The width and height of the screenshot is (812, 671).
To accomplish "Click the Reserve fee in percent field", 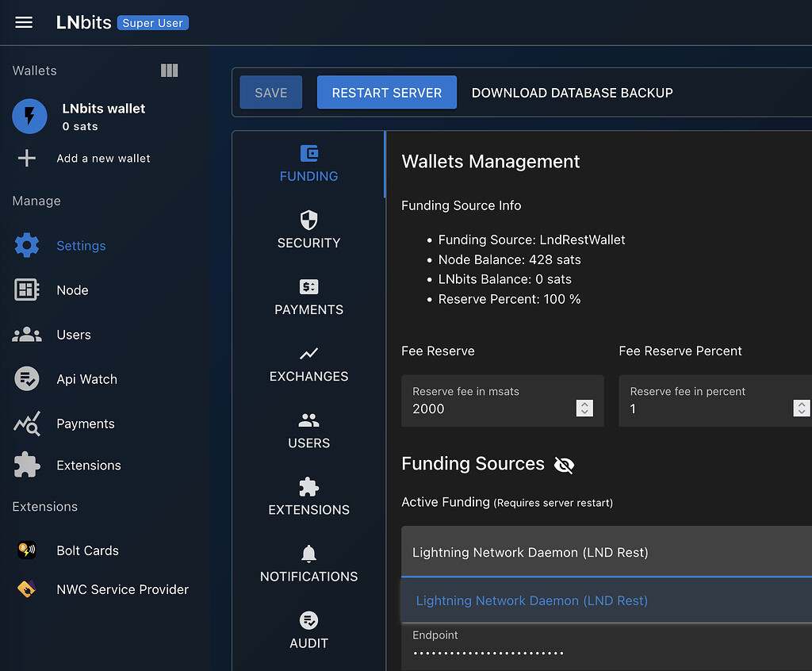I will 706,408.
